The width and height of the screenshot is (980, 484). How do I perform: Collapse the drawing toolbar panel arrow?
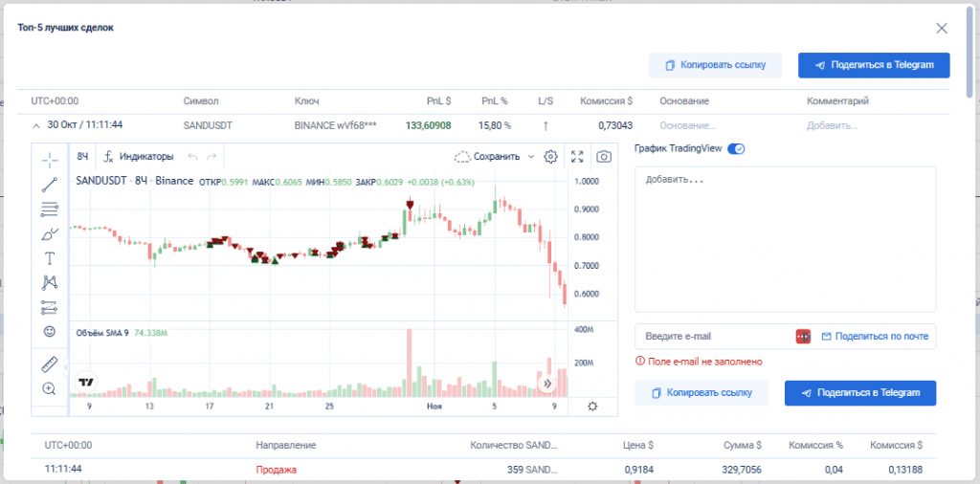(66, 367)
